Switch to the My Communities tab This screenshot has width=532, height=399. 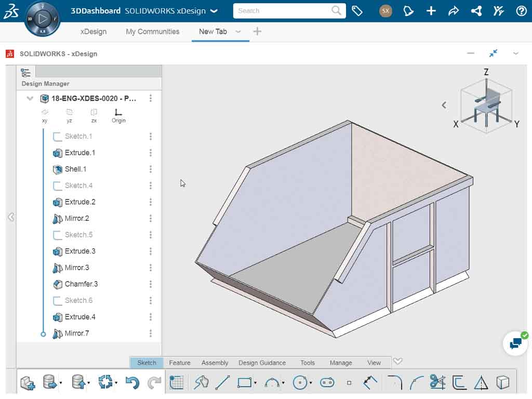tap(152, 32)
